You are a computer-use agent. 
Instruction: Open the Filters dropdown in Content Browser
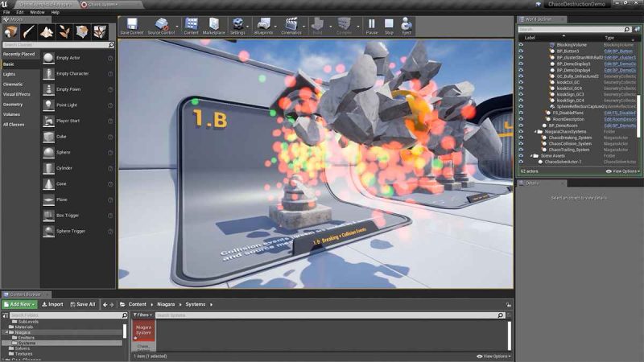[x=142, y=315]
